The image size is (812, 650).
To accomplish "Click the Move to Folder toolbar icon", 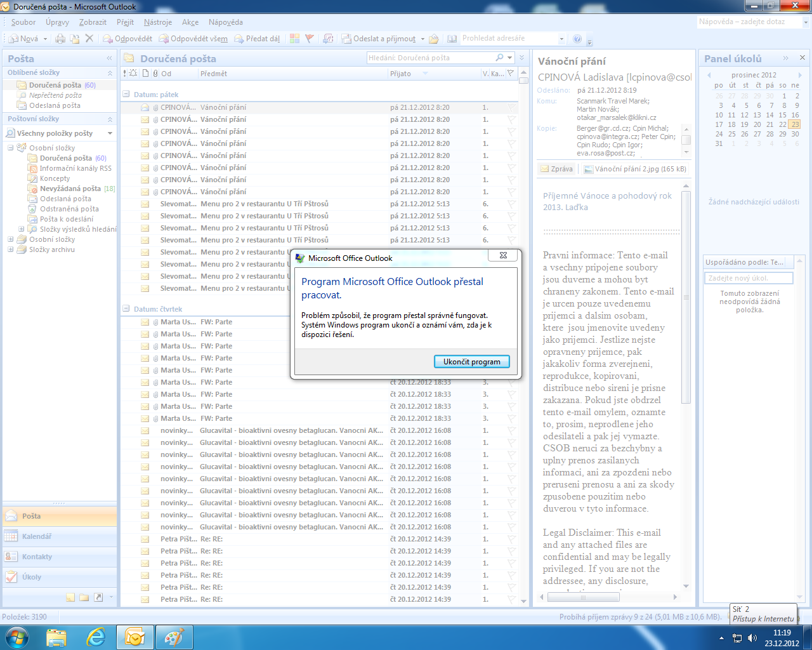I will (x=75, y=39).
